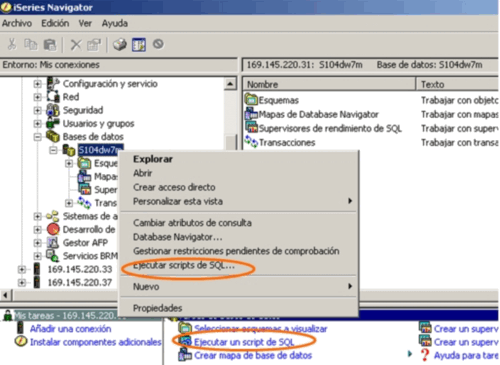Select Crear acceso directo context entry
Screen dimensions: 500x365
[239, 187]
